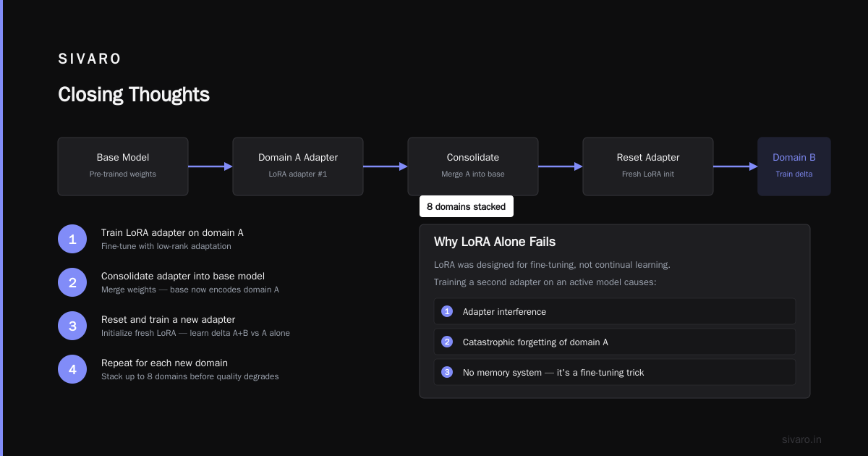Image resolution: width=868 pixels, height=456 pixels.
Task: Select the Catastrophic forgetting of domain A row
Action: coord(615,342)
